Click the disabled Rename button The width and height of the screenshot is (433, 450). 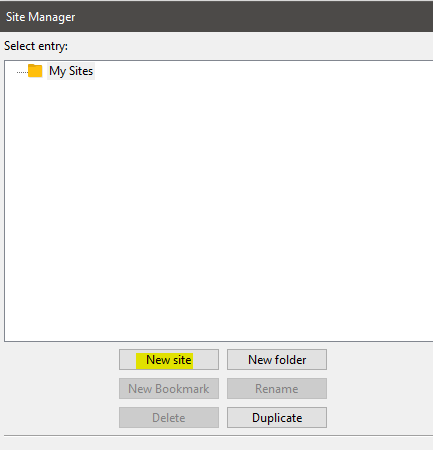(x=277, y=389)
